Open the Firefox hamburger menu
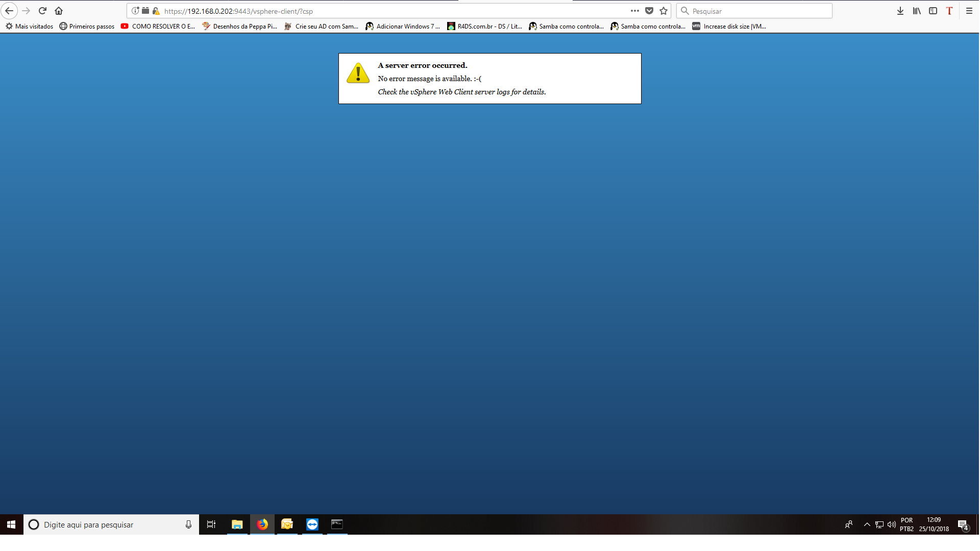The image size is (980, 551). tap(969, 11)
